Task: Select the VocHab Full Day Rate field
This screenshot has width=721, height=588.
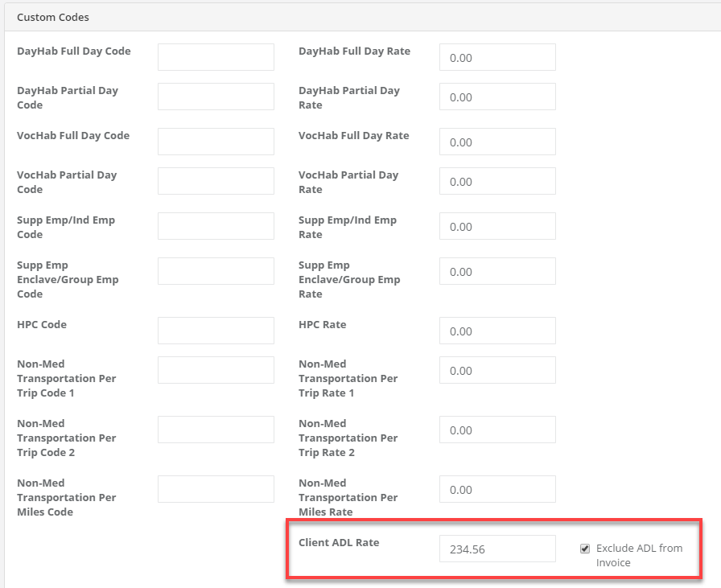Action: tap(497, 142)
